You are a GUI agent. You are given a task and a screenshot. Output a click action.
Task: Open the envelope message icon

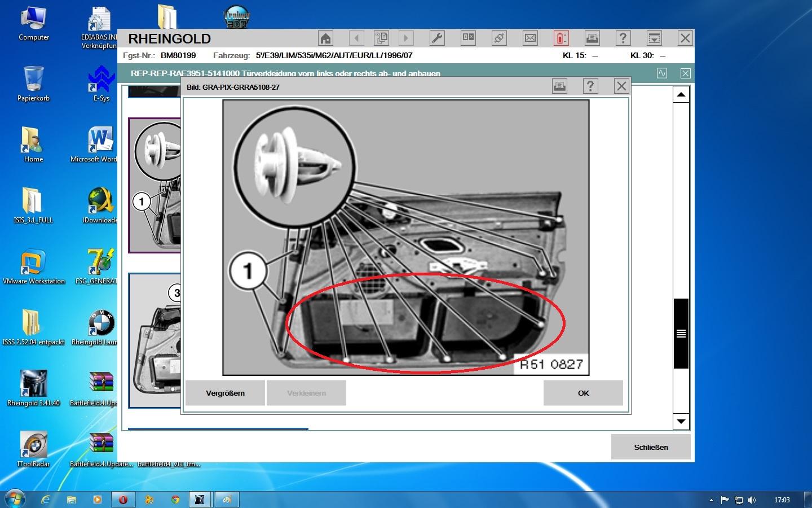(530, 38)
